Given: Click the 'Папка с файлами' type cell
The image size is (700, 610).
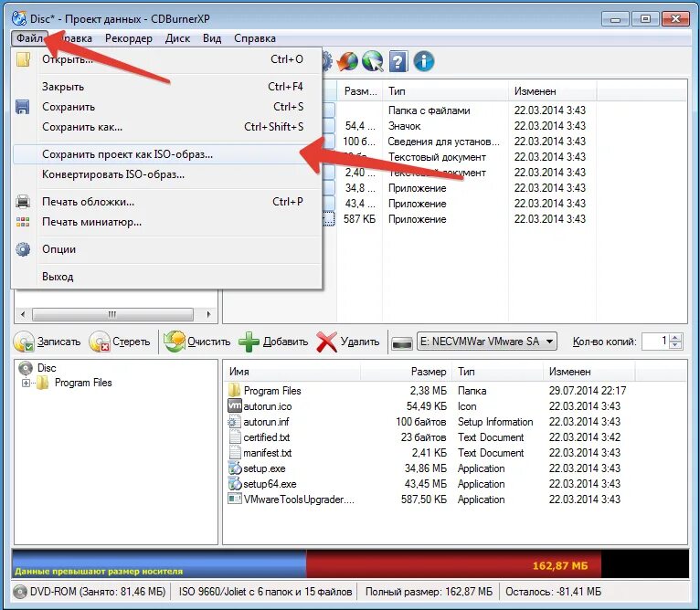Looking at the screenshot, I should pyautogui.click(x=429, y=110).
